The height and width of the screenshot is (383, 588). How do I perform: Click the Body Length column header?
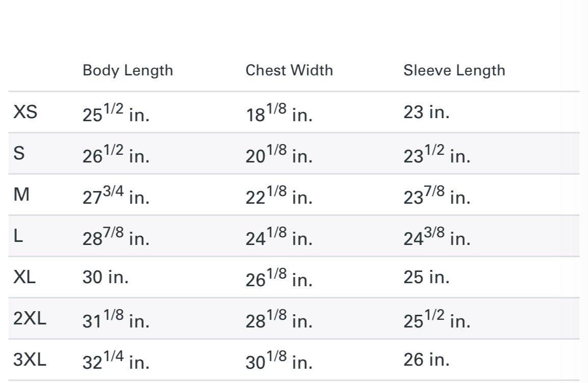[x=127, y=71]
